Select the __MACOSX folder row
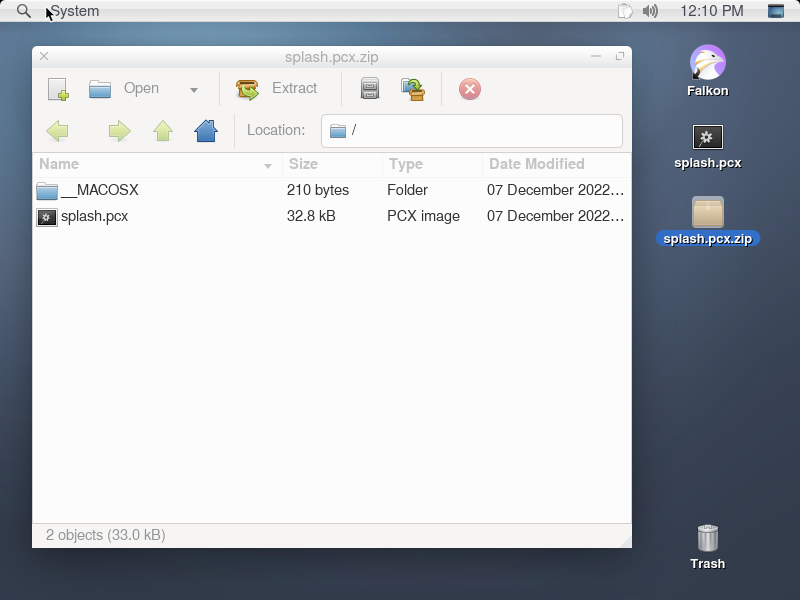This screenshot has width=800, height=600. pyautogui.click(x=332, y=190)
